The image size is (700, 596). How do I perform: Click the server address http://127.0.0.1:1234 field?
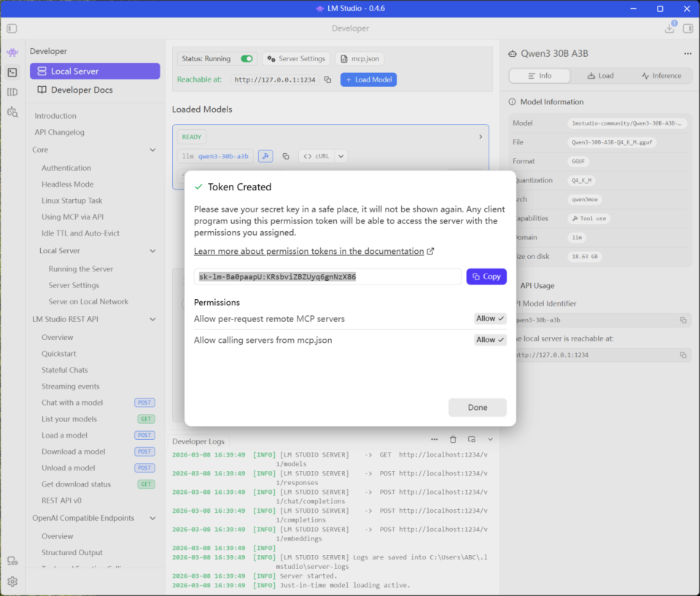275,80
